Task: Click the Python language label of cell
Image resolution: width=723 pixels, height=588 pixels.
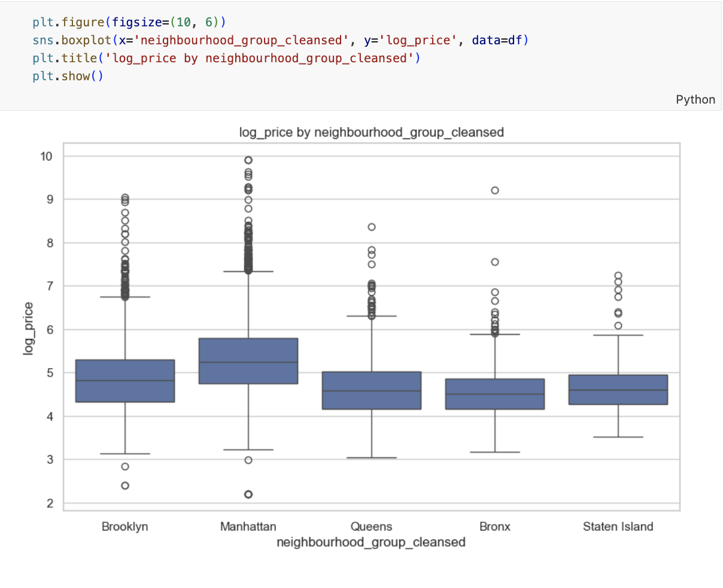Action: pyautogui.click(x=695, y=99)
